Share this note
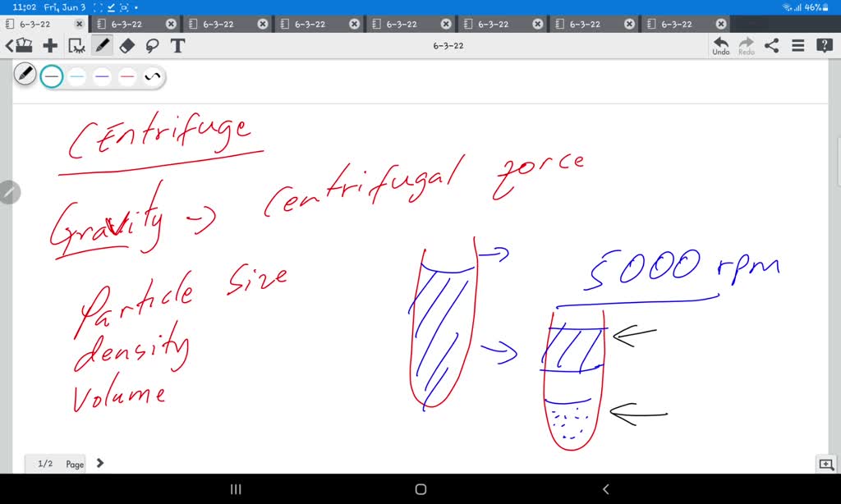 772,46
